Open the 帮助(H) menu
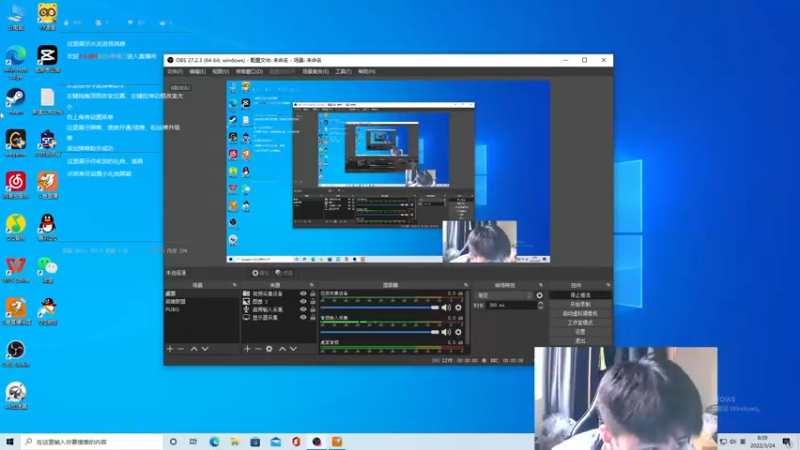Image resolution: width=800 pixels, height=450 pixels. [366, 72]
